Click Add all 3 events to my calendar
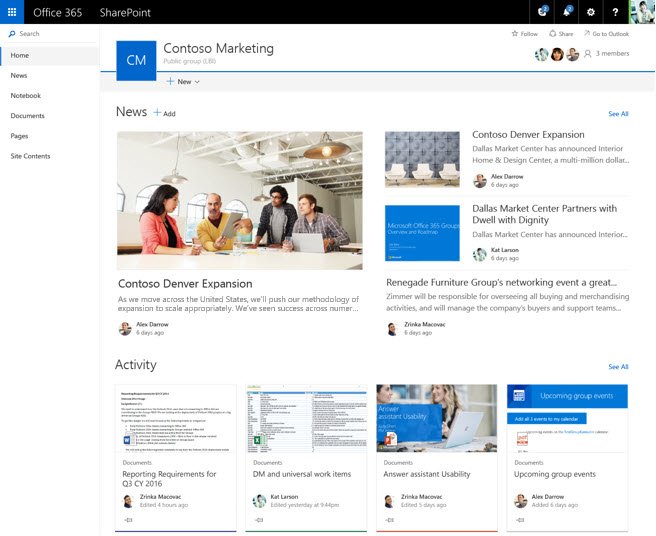This screenshot has height=536, width=656. (x=546, y=418)
